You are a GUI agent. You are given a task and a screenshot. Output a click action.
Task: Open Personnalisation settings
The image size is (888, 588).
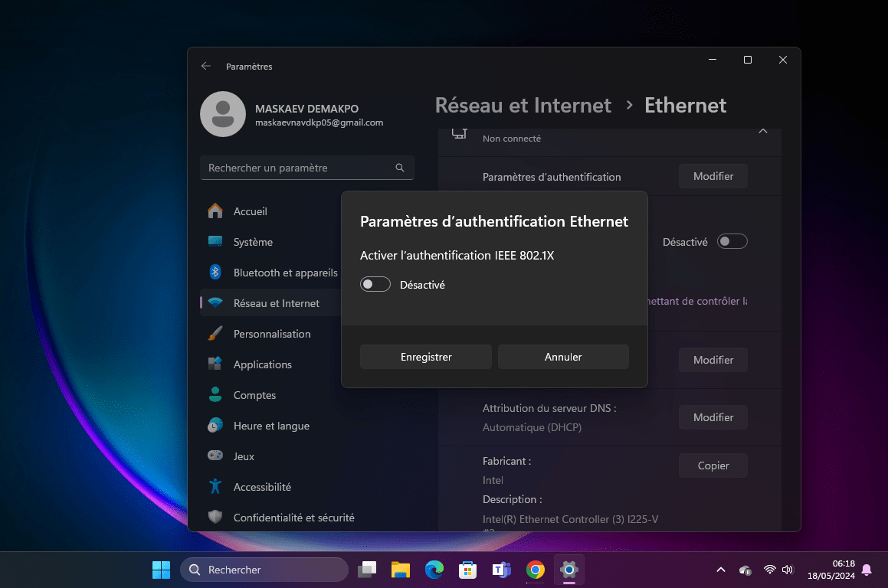[x=270, y=334]
